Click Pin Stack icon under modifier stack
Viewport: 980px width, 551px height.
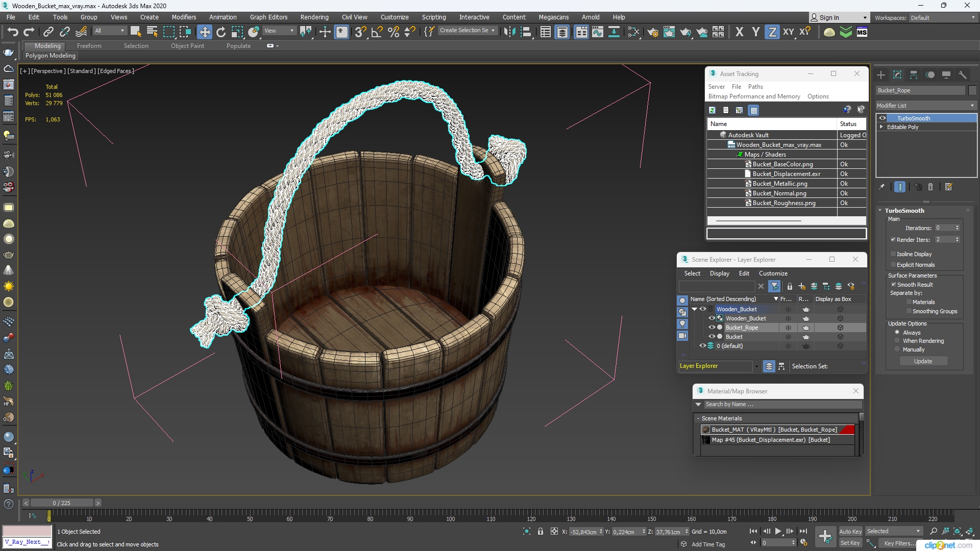coord(881,187)
